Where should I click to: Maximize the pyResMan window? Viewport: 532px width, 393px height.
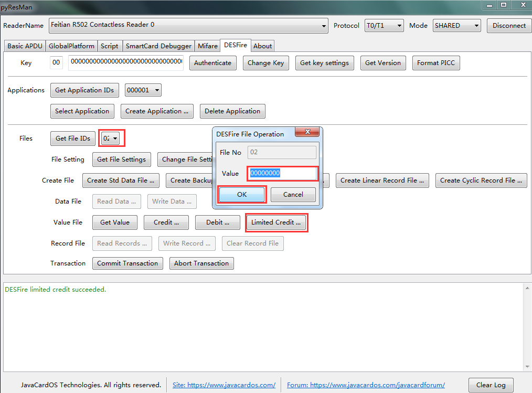(x=504, y=5)
